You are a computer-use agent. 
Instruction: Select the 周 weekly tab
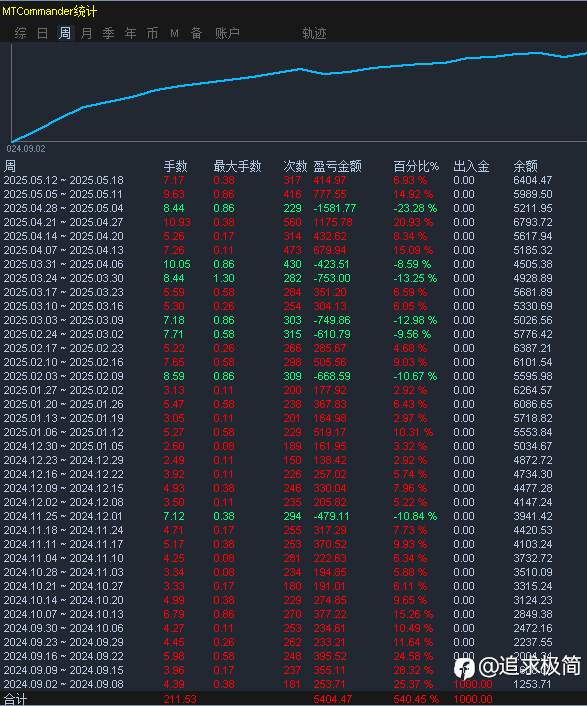click(x=64, y=33)
